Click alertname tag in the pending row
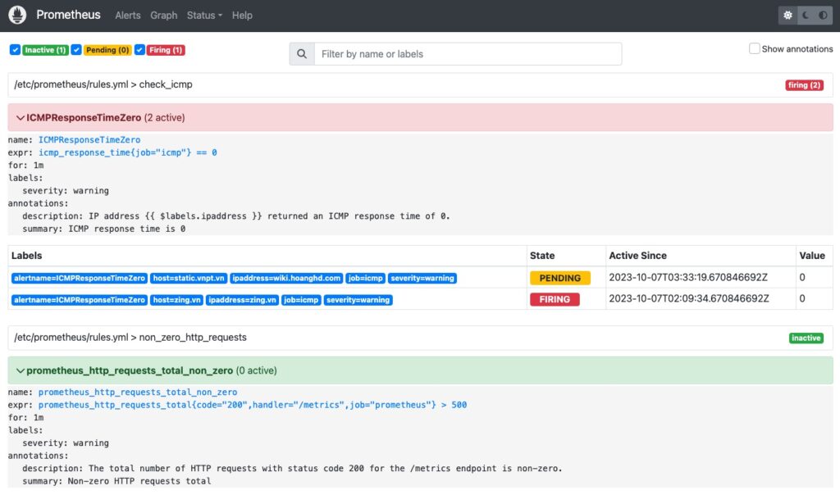 click(x=80, y=278)
